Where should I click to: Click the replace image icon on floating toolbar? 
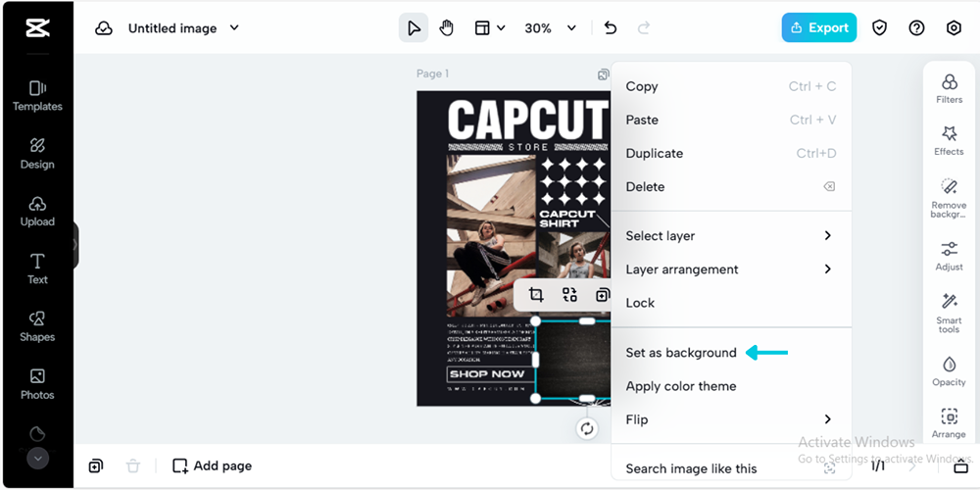569,295
